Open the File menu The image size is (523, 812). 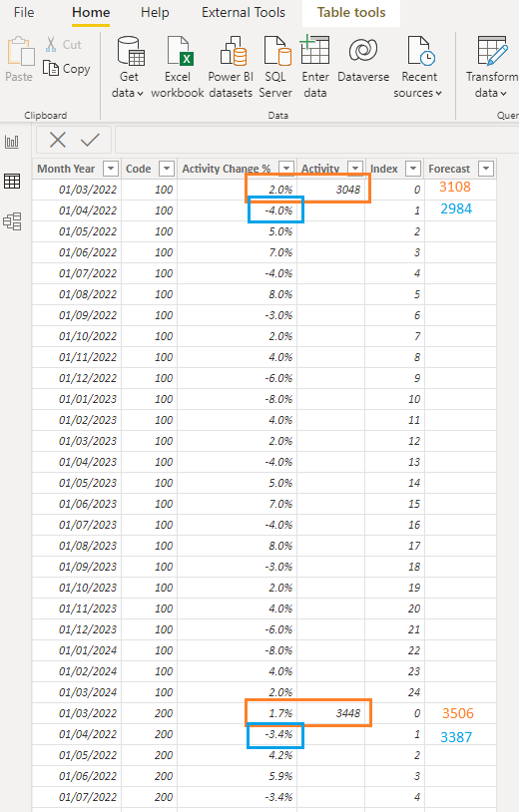pos(24,12)
